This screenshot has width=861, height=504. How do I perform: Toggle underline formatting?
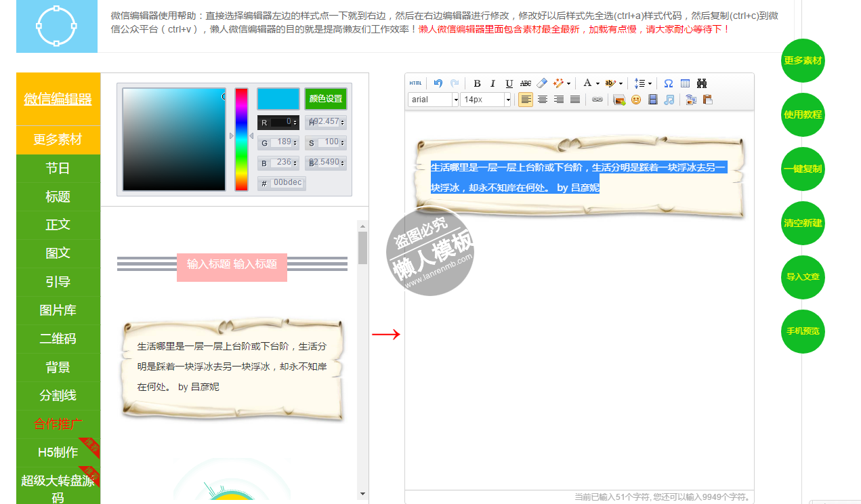509,83
